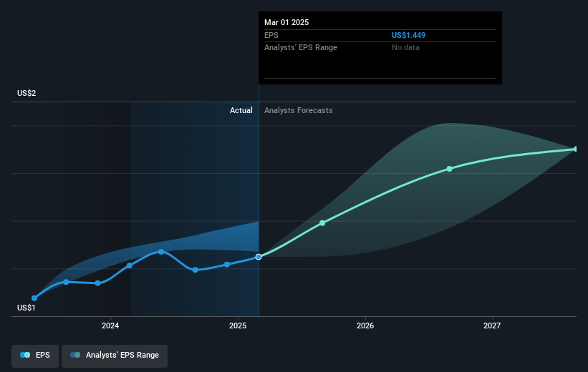Select the EPS point just before 2025

(227, 265)
